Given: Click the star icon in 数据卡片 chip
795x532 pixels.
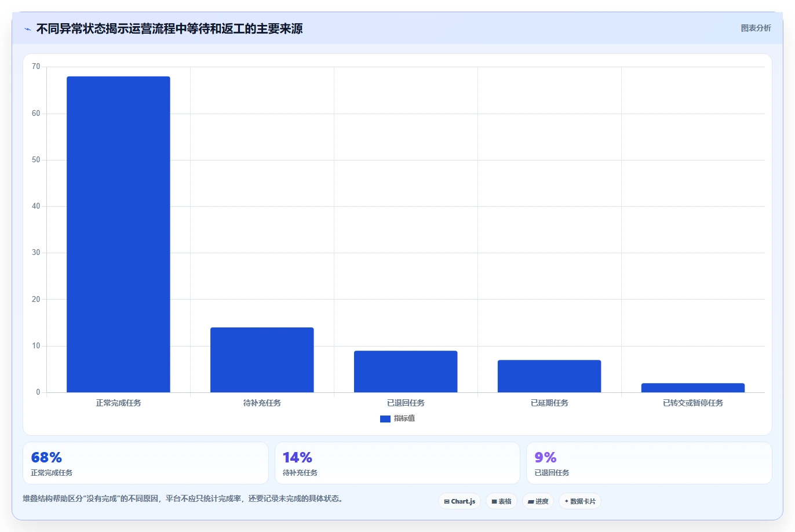Looking at the screenshot, I should click(x=567, y=501).
